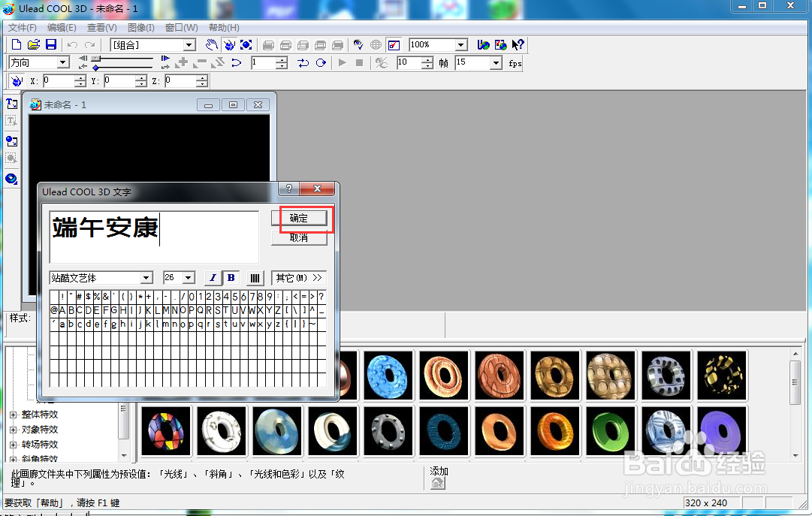Open the 100% zoom dropdown
The width and height of the screenshot is (812, 516).
click(461, 45)
